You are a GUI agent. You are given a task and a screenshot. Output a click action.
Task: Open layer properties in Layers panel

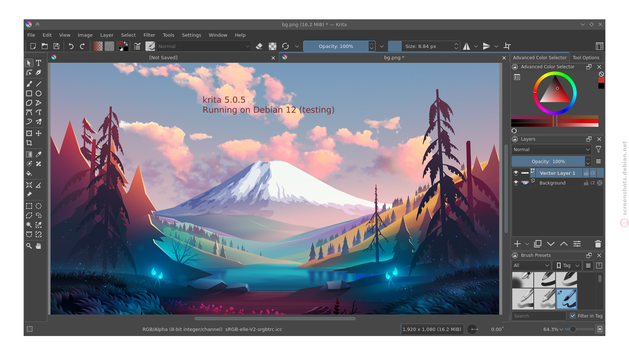click(x=577, y=244)
